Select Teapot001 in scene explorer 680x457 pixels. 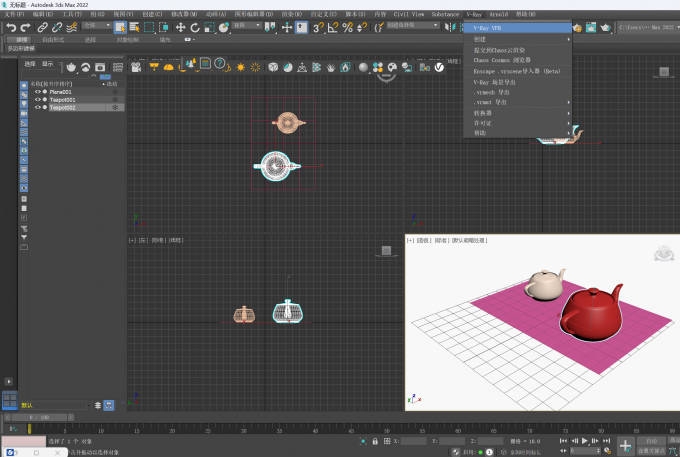[62, 100]
